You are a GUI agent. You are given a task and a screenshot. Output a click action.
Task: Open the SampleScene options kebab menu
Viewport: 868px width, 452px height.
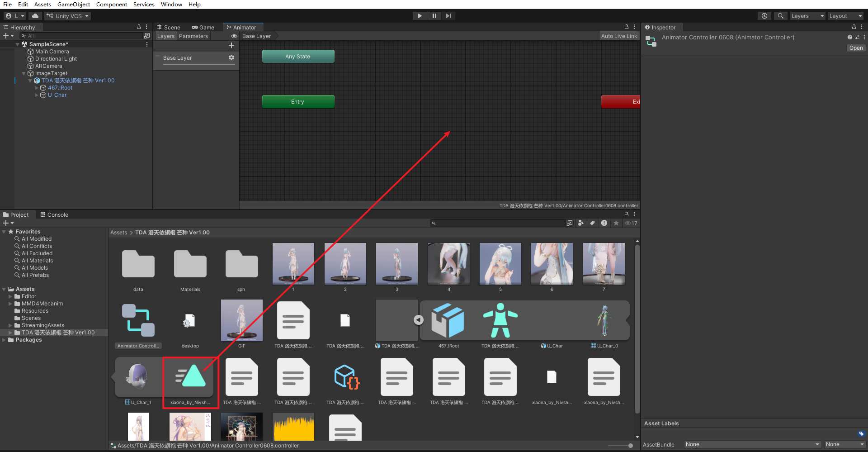click(147, 44)
